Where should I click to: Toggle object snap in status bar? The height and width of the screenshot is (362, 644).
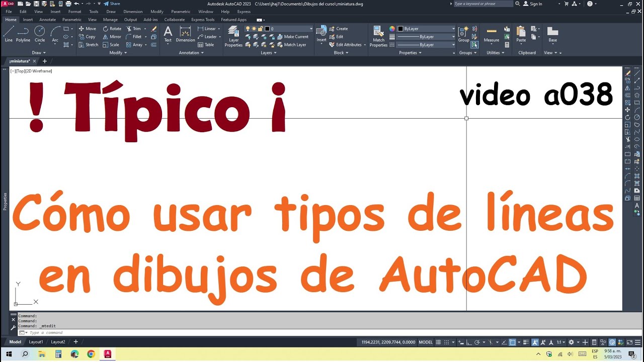[512, 342]
